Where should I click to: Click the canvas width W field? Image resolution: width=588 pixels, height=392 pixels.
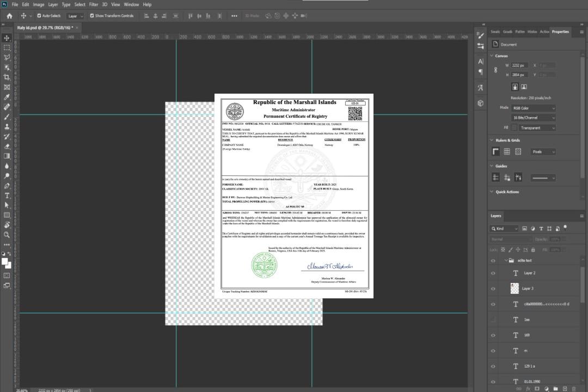tap(520, 65)
